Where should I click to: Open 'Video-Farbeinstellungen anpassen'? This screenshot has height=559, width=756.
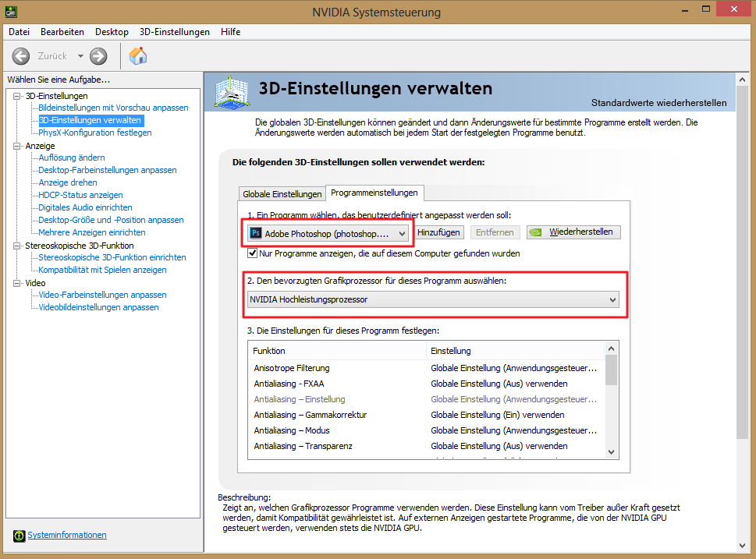pyautogui.click(x=102, y=295)
